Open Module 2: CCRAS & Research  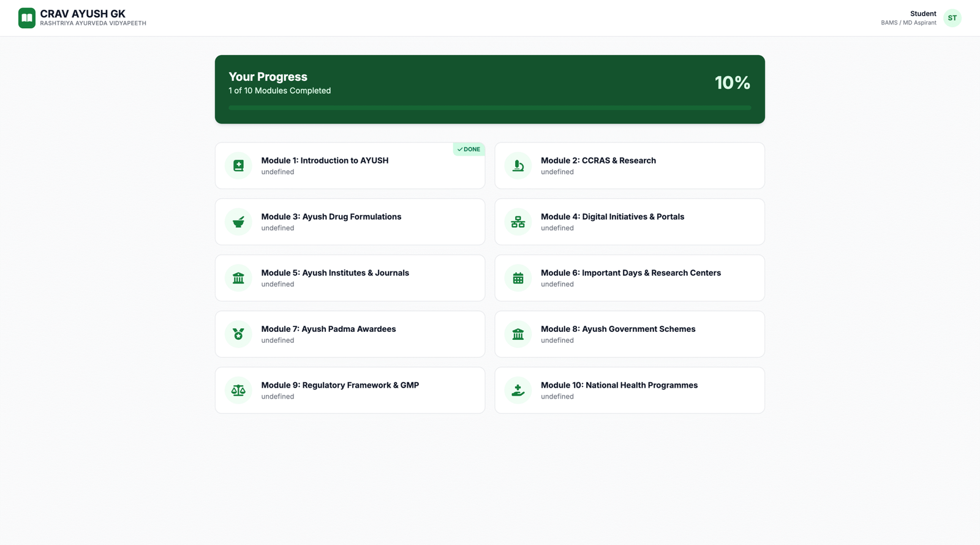pyautogui.click(x=598, y=160)
